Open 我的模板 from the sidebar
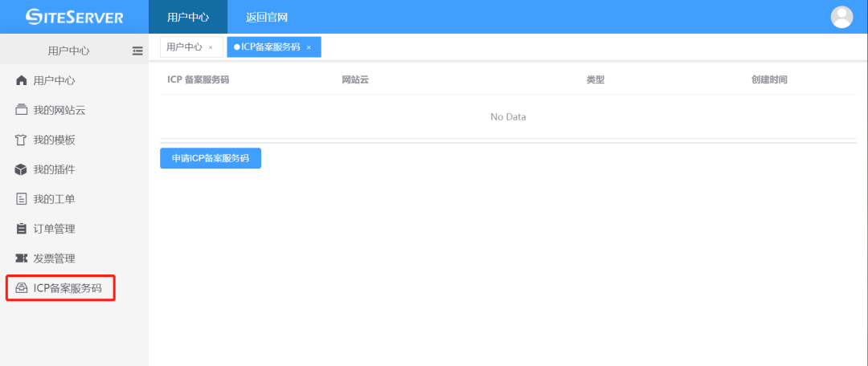This screenshot has height=366, width=868. 54,140
